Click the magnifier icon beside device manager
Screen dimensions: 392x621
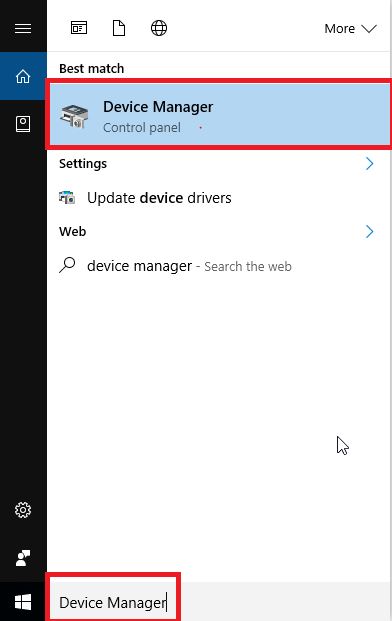[67, 265]
